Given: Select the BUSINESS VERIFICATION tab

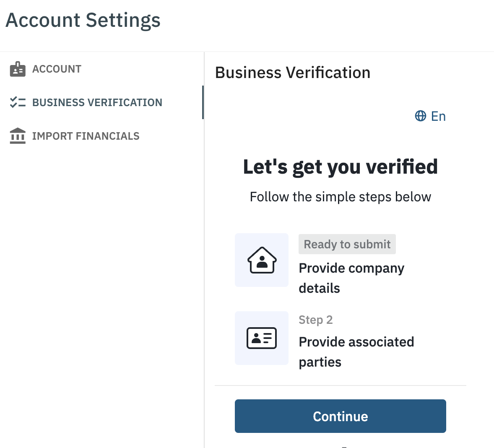Looking at the screenshot, I should coord(97,102).
